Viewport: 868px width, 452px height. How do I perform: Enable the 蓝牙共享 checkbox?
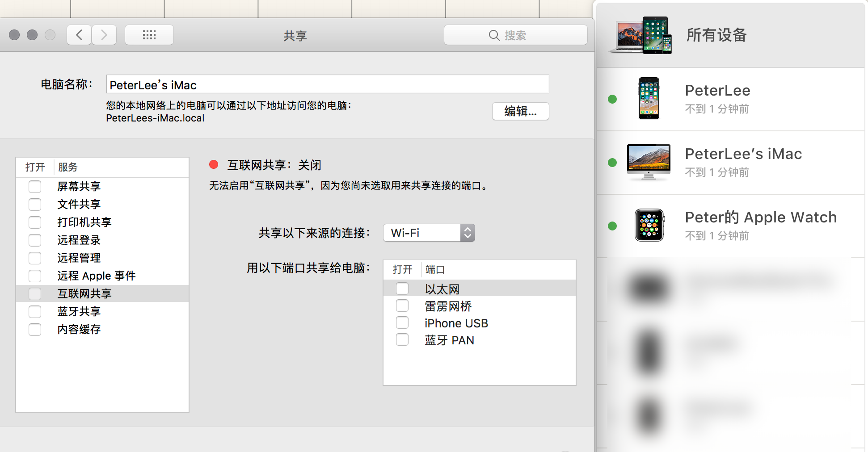[x=35, y=311]
